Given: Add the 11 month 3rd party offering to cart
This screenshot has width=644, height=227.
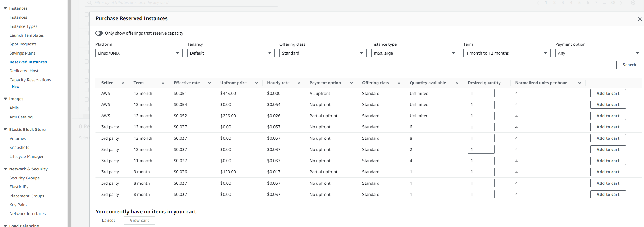Looking at the screenshot, I should 608,161.
